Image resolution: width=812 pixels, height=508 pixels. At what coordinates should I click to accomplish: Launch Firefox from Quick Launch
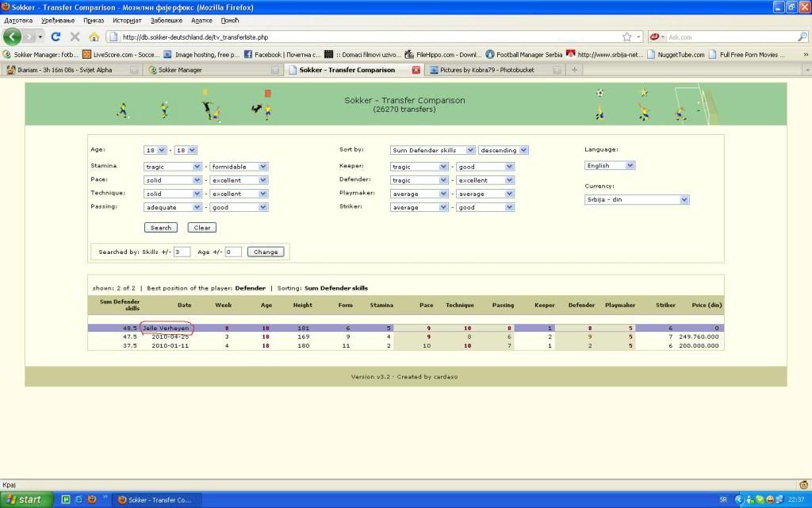pos(92,500)
